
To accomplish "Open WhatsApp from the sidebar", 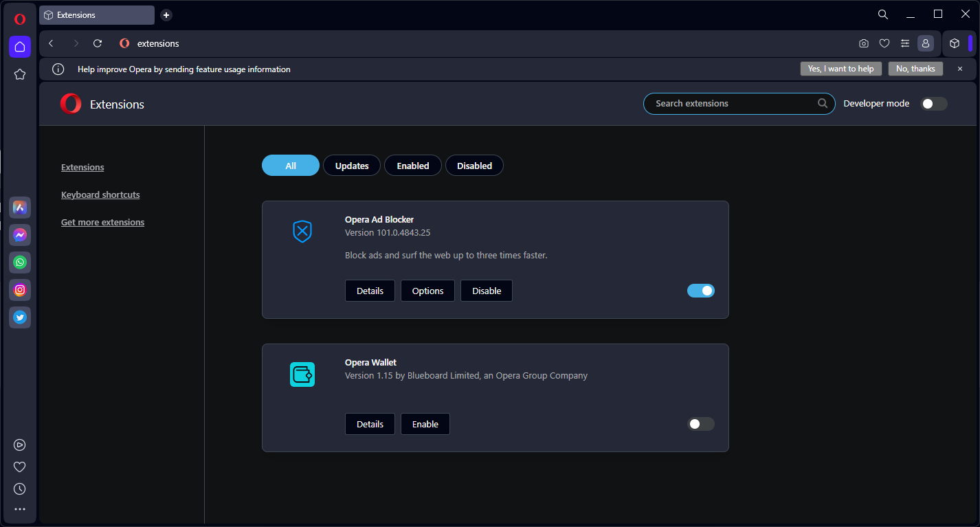I will 20,262.
